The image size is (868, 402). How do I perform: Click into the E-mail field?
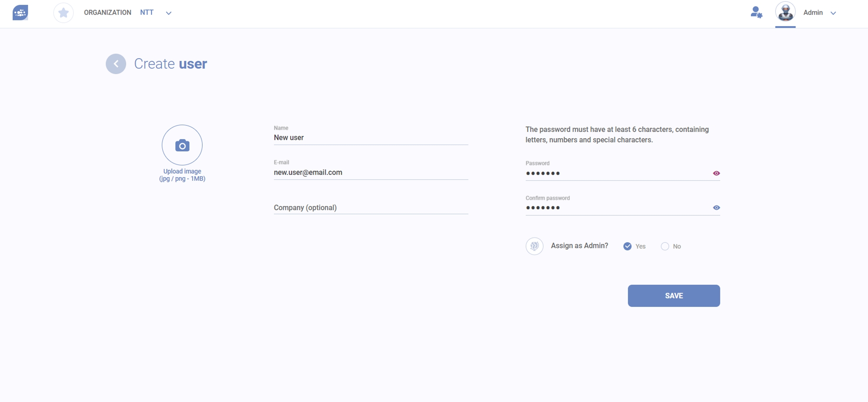point(371,172)
